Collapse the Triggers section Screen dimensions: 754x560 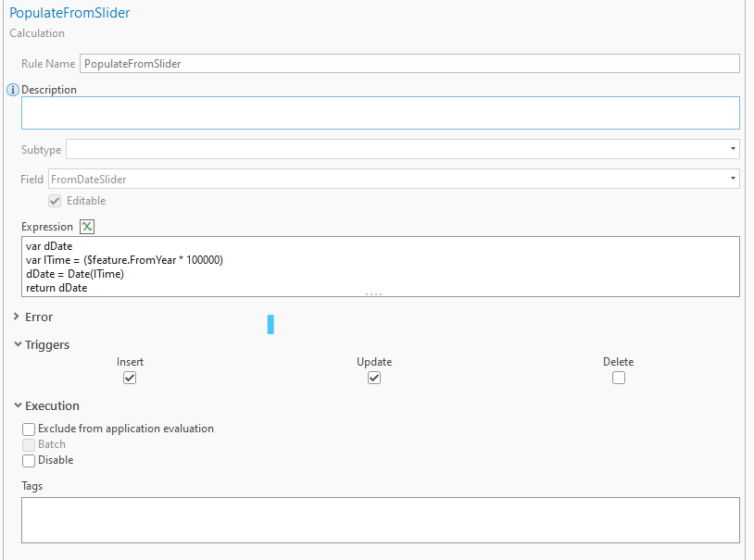(17, 344)
